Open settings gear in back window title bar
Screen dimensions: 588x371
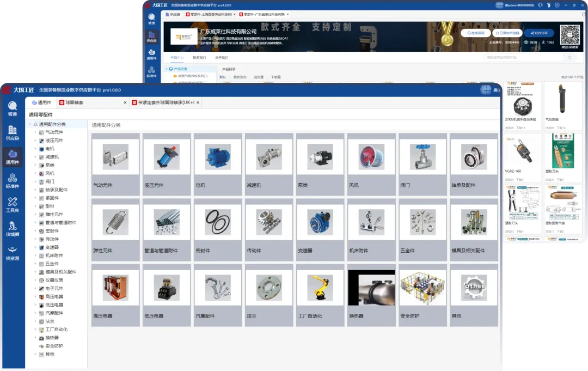pos(558,5)
